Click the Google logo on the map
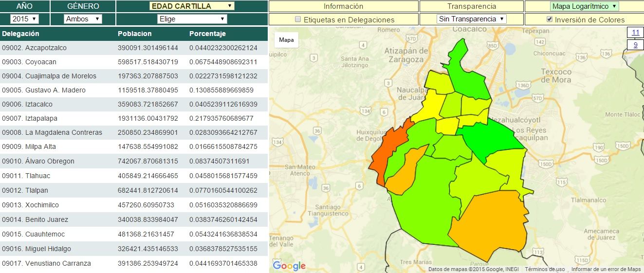Screen dimensions: 644x273 pos(289,266)
